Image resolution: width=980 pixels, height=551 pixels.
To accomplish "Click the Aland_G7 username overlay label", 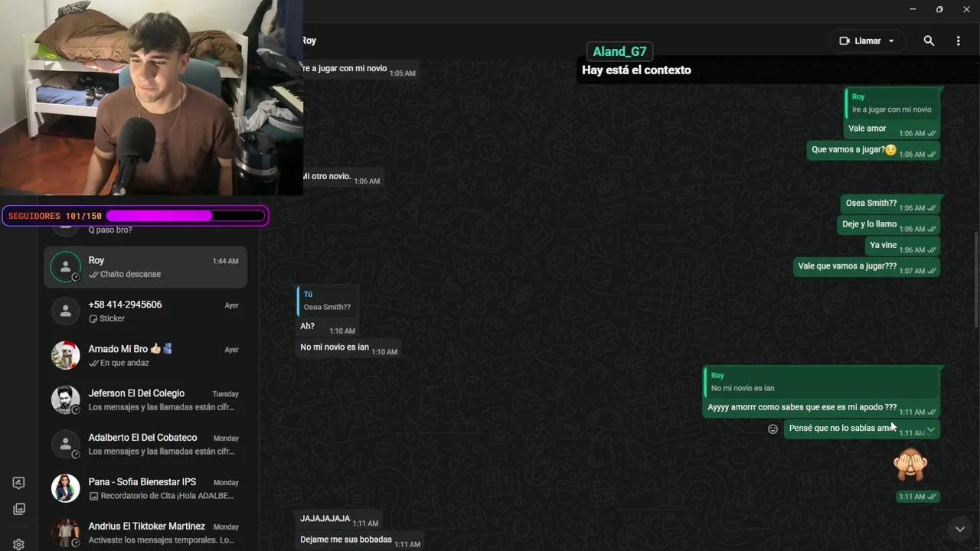I will (619, 51).
